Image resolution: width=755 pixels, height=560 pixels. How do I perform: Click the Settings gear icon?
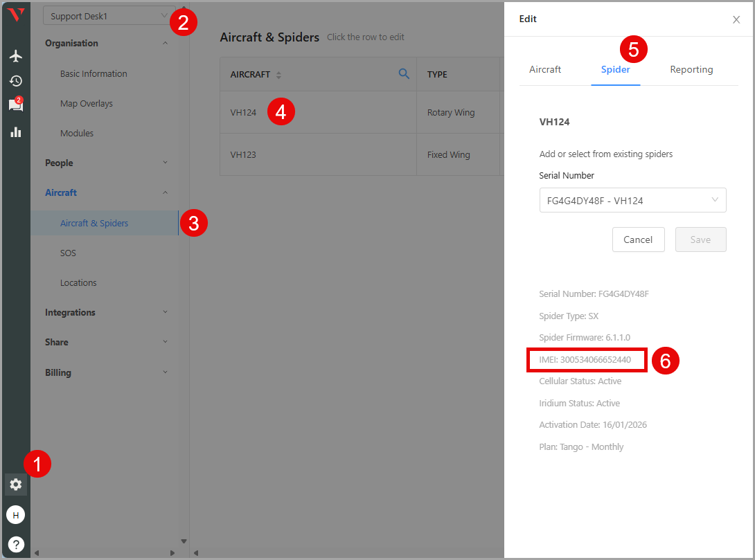point(15,485)
